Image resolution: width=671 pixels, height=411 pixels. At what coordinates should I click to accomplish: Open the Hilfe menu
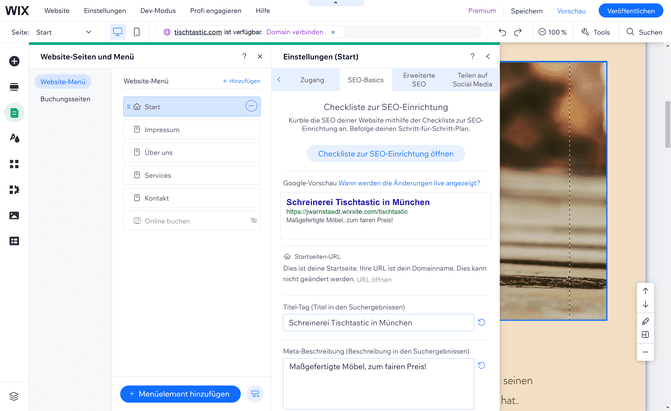tap(263, 11)
